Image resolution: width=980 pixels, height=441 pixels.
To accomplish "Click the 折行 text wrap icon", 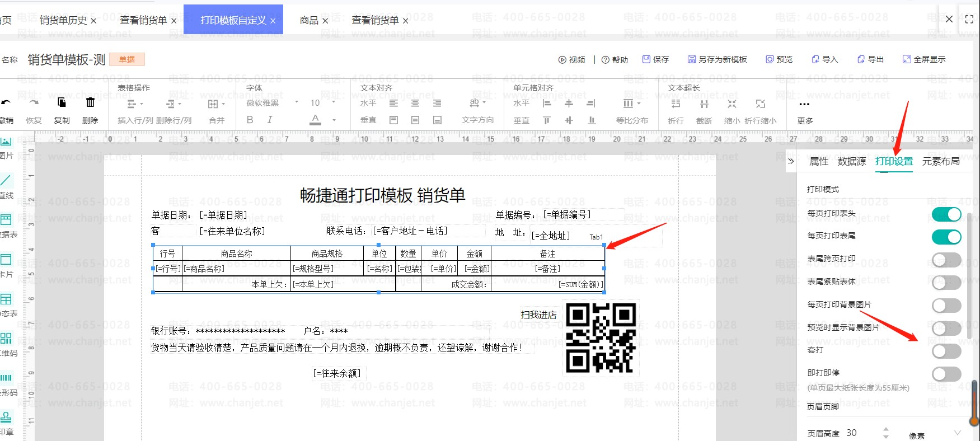I will [676, 104].
